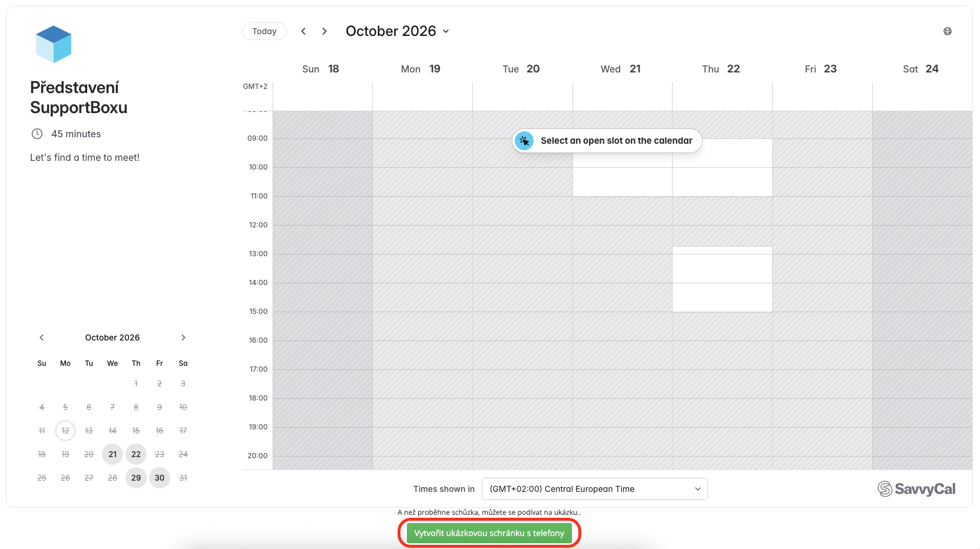980x549 pixels.
Task: Click the Wed 21 column header
Action: pyautogui.click(x=621, y=69)
